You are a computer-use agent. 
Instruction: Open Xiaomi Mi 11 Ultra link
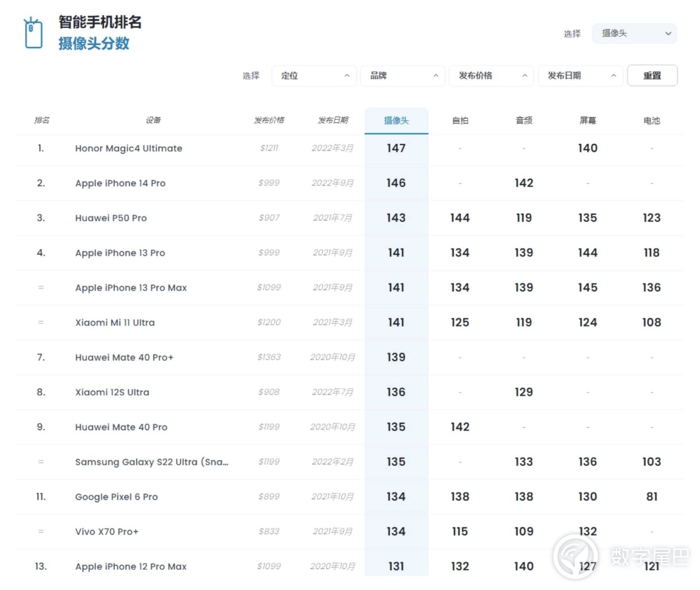coord(115,323)
